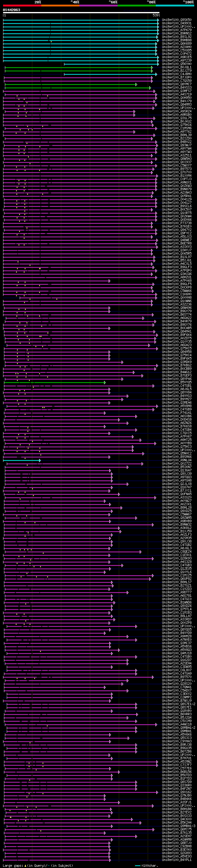Open hit UniRef100_B9IL92
The image size is (197, 868).
click(x=177, y=37)
